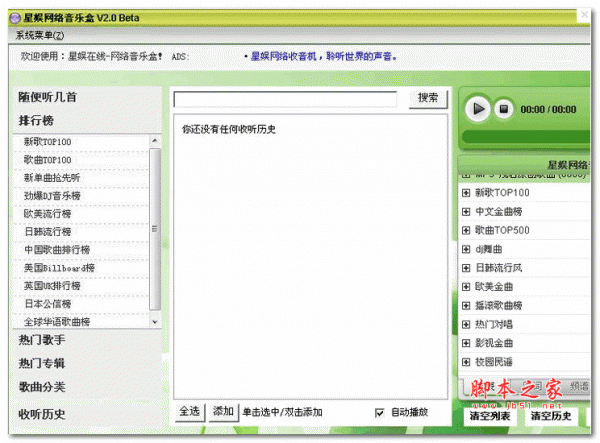The width and height of the screenshot is (600, 443).
Task: Click the chart list scrollbar thumb
Action: pyautogui.click(x=155, y=229)
